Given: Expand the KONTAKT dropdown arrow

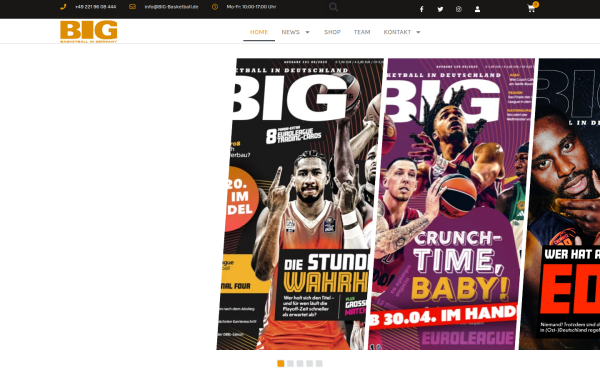Looking at the screenshot, I should tap(418, 32).
